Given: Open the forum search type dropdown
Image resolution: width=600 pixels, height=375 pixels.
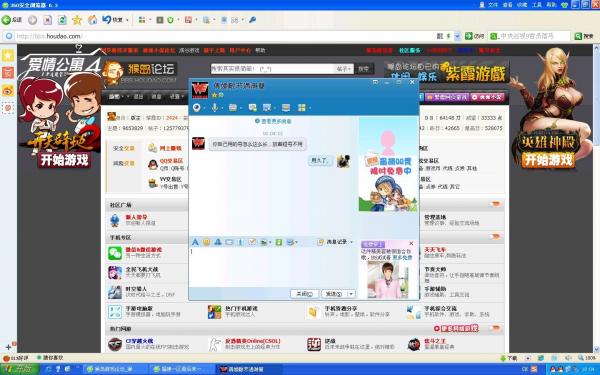Looking at the screenshot, I should coord(344,69).
